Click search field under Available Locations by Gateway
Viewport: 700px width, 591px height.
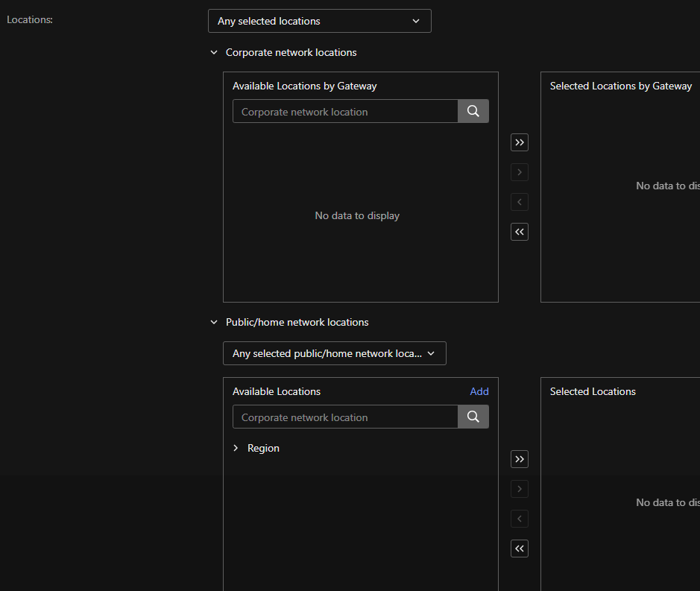click(345, 112)
